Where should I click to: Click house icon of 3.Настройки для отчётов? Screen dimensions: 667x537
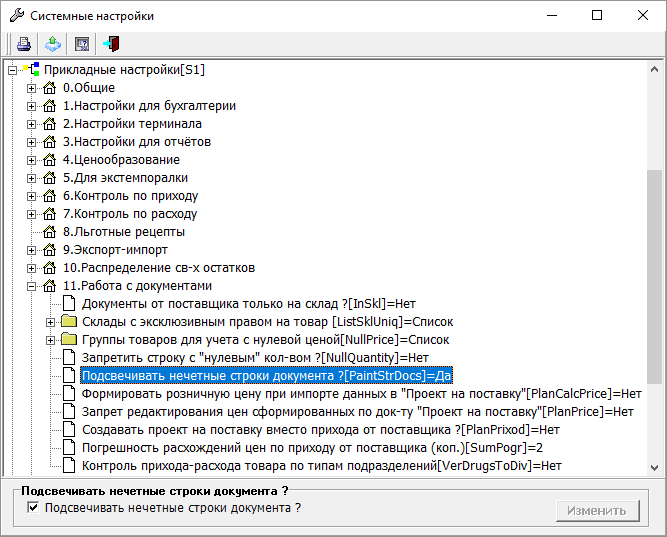click(x=49, y=142)
